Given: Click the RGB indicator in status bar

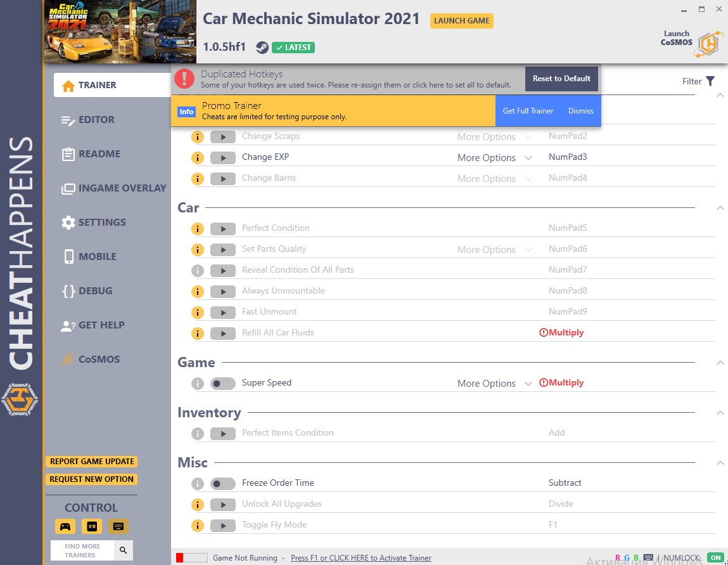Looking at the screenshot, I should pyautogui.click(x=627, y=557).
